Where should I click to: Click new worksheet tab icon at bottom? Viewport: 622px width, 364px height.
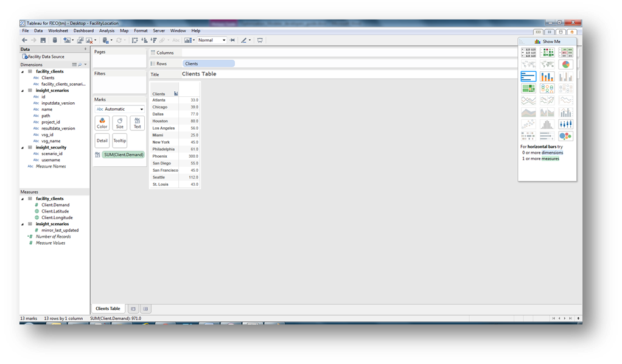(x=133, y=309)
